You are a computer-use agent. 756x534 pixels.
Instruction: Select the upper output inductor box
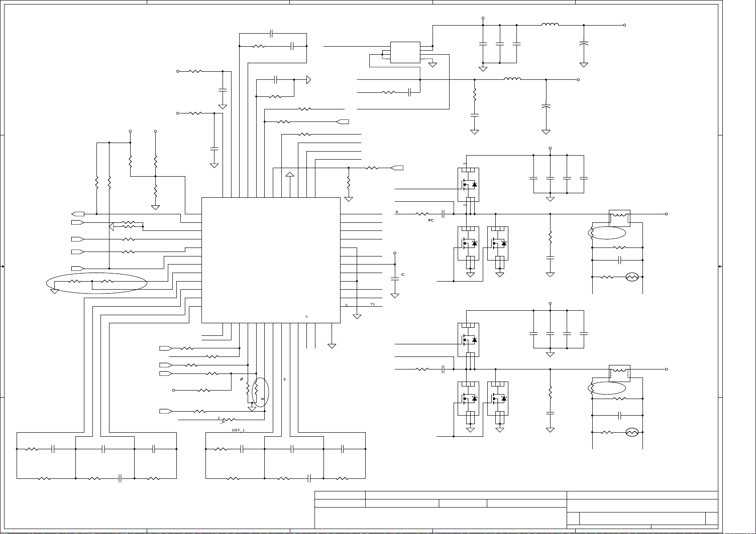click(x=619, y=218)
